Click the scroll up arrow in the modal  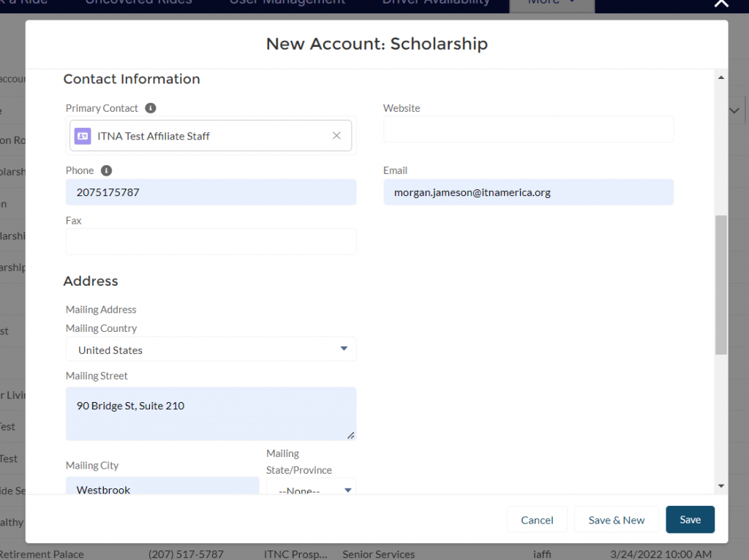pyautogui.click(x=721, y=77)
